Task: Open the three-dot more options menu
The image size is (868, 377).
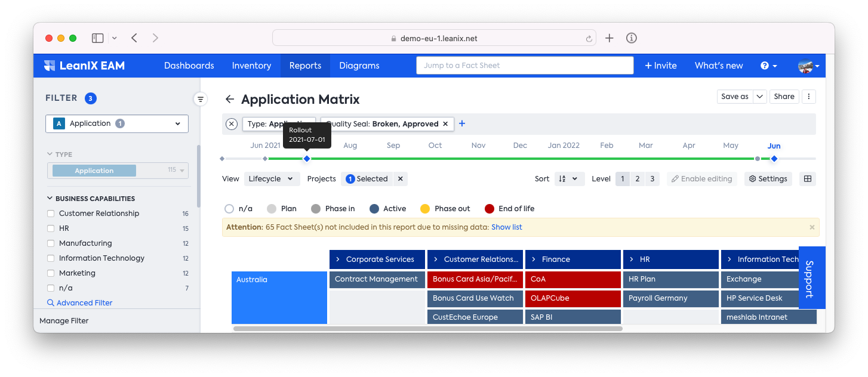Action: (809, 97)
